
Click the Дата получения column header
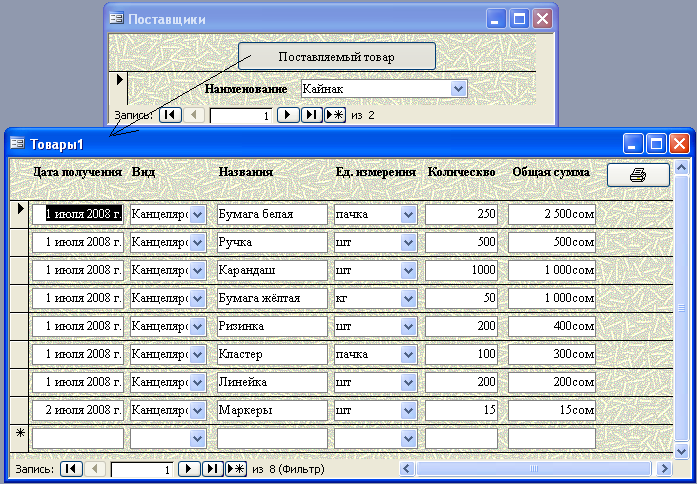(78, 172)
